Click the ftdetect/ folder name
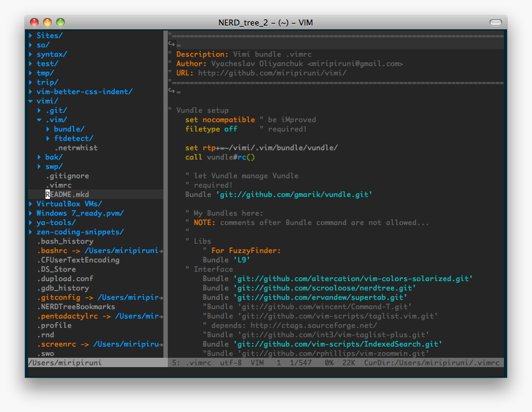 pyautogui.click(x=74, y=138)
